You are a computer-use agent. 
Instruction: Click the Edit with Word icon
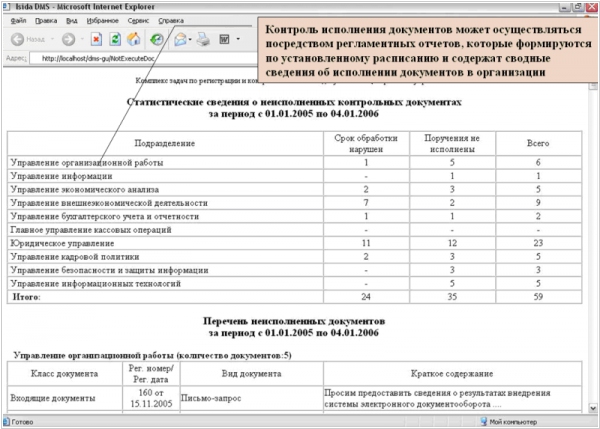click(224, 40)
